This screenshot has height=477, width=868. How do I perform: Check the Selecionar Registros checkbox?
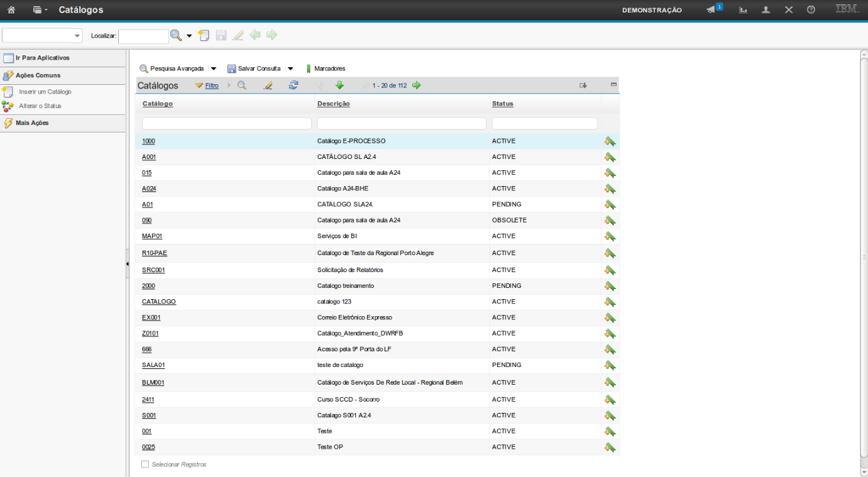click(145, 464)
